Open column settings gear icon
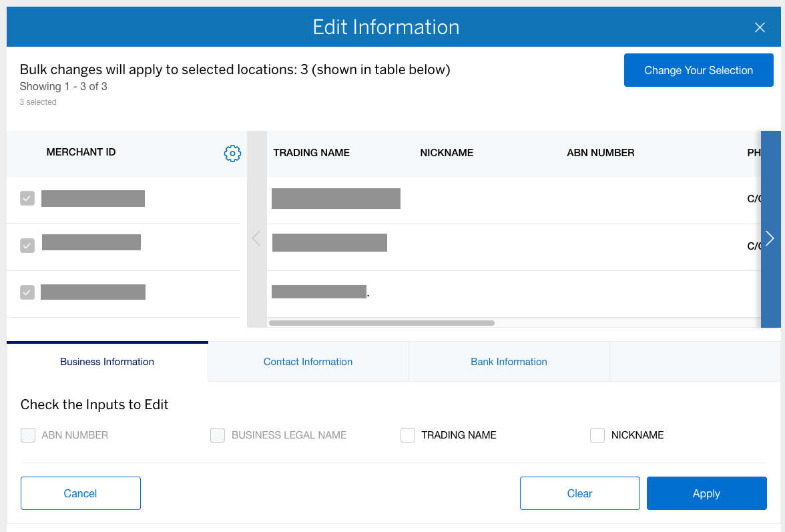Viewport: 785px width, 532px height. tap(232, 153)
